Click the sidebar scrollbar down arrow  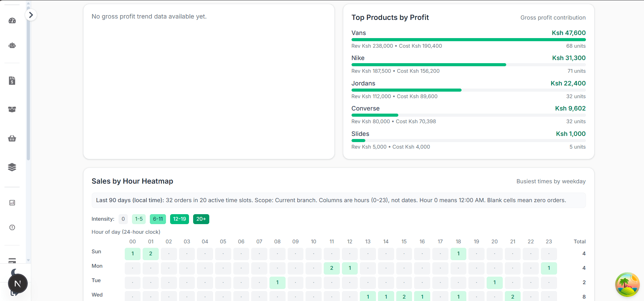coord(28,261)
